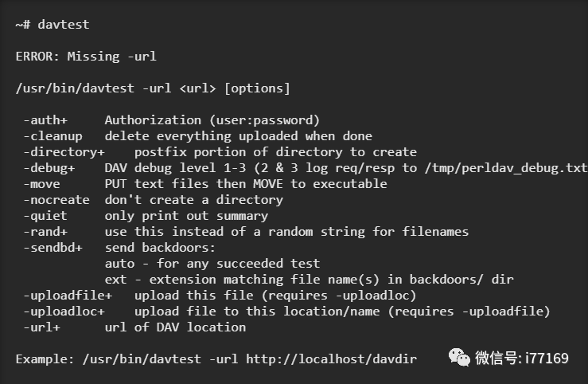Select the -auth+ option text
The width and height of the screenshot is (588, 384).
(x=45, y=120)
